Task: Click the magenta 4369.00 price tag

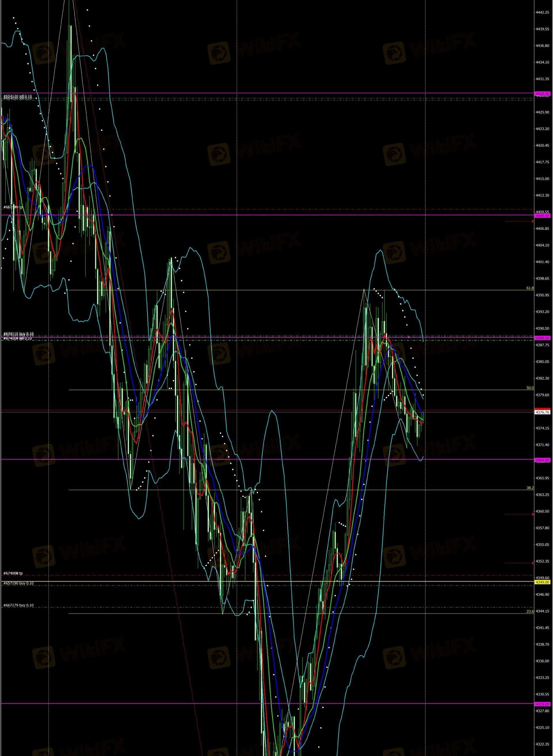Action: point(542,460)
